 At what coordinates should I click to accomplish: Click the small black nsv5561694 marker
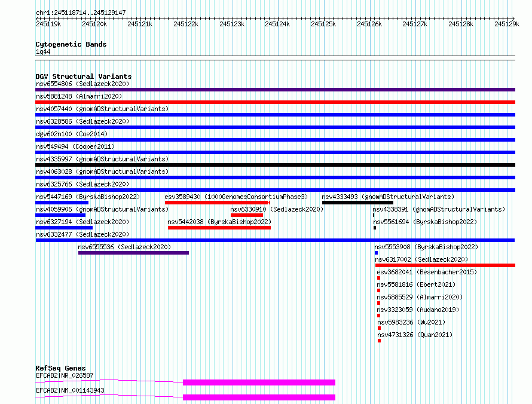tap(375, 228)
